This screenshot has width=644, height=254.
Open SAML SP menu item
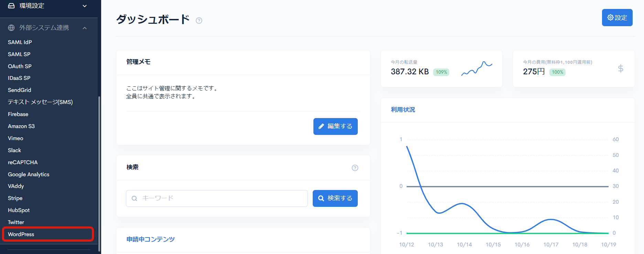[19, 54]
